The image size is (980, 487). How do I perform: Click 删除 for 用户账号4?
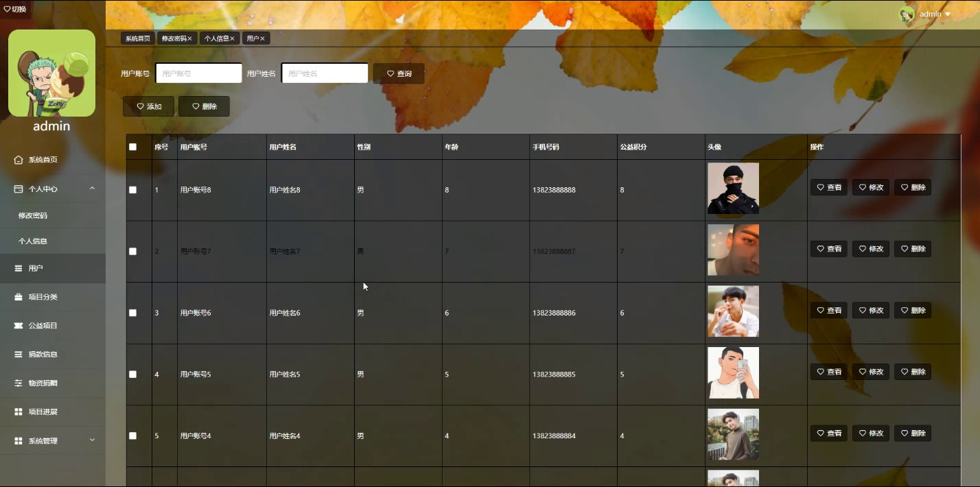pyautogui.click(x=912, y=433)
